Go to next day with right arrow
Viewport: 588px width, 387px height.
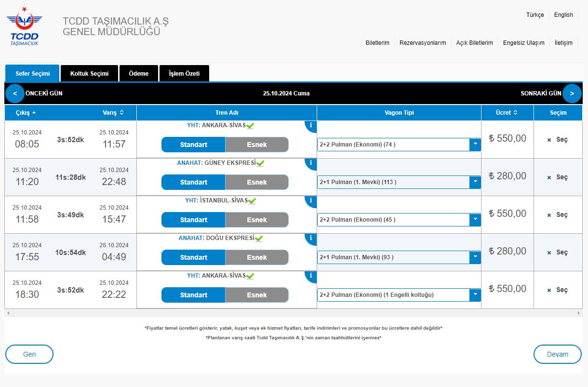pyautogui.click(x=572, y=93)
